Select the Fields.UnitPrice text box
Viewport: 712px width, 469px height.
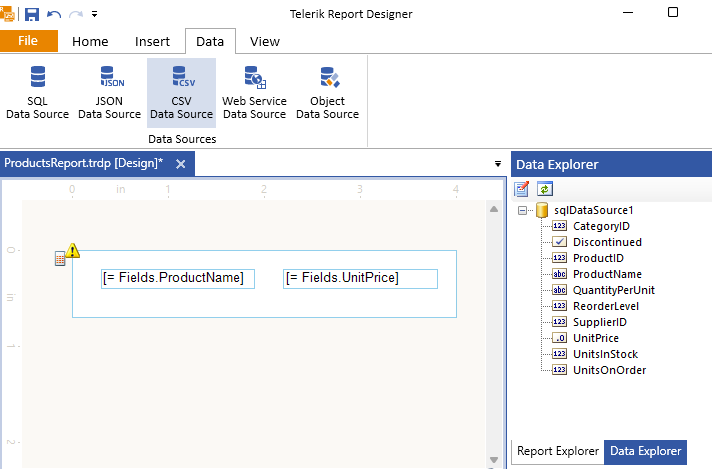(360, 278)
